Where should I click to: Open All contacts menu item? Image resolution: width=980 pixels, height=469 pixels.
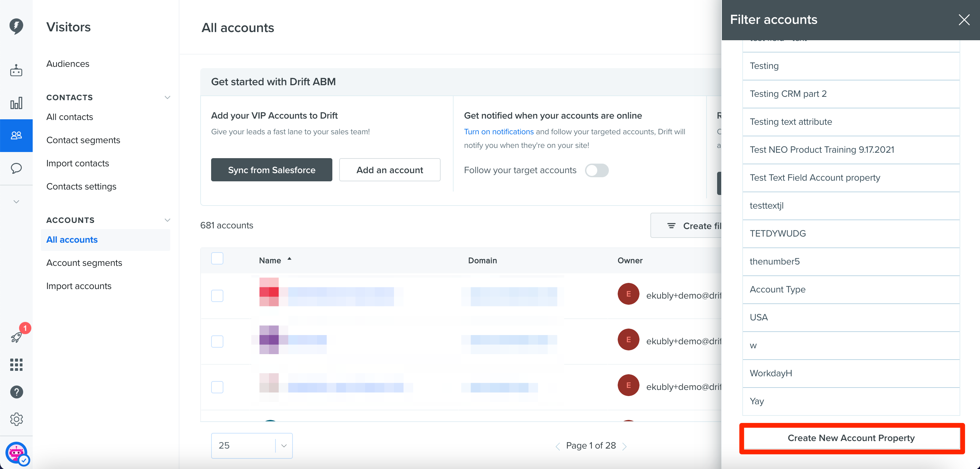69,117
